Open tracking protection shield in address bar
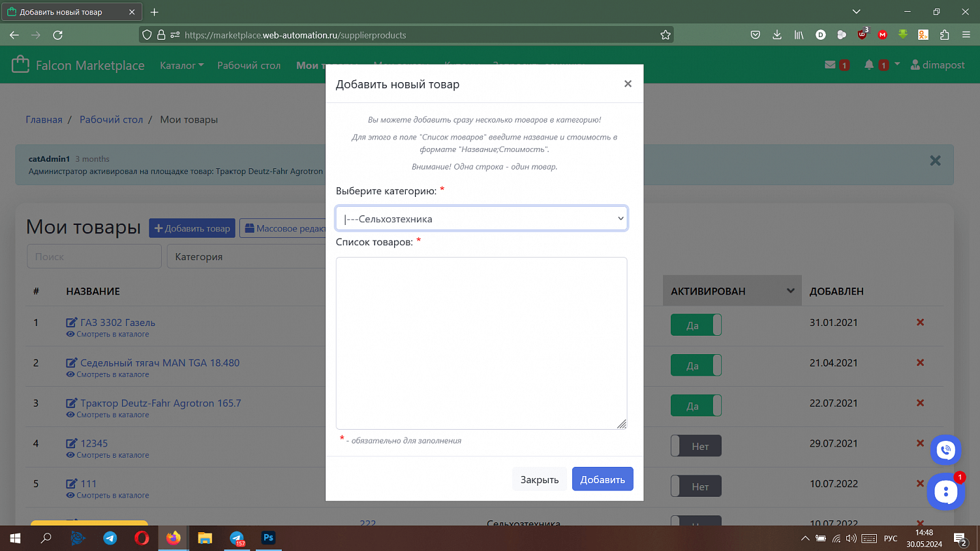 [x=147, y=35]
